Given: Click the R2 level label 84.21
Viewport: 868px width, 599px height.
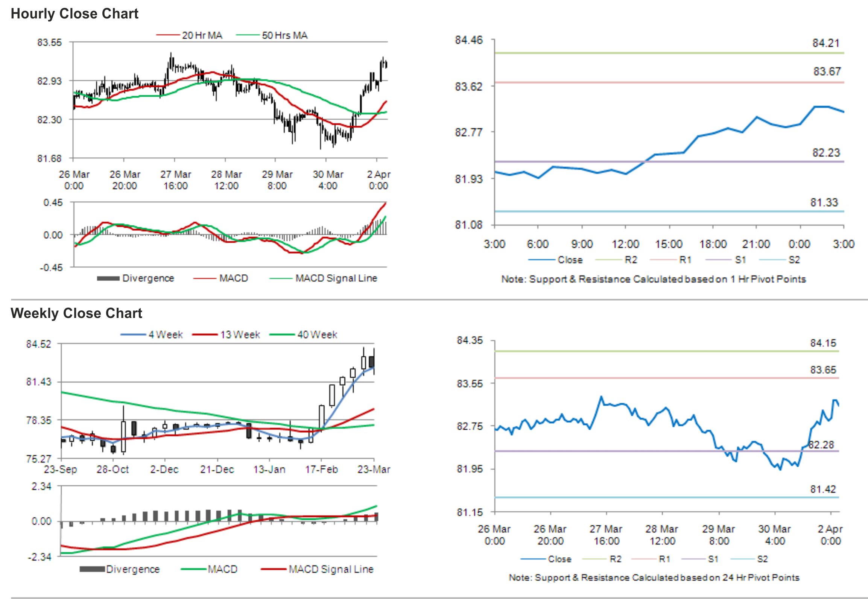Looking at the screenshot, I should [826, 43].
